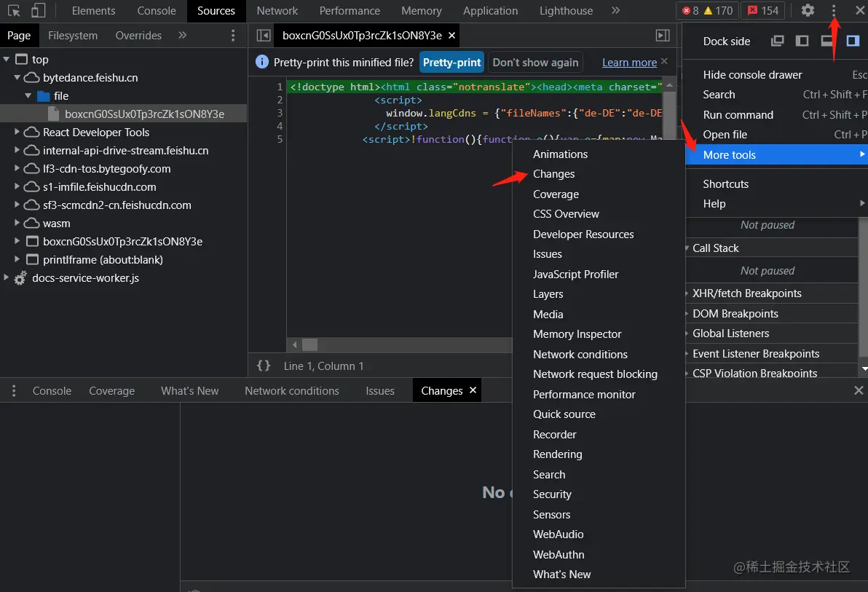Open the three-dot customize DevTools menu
This screenshot has width=868, height=592.
834,10
